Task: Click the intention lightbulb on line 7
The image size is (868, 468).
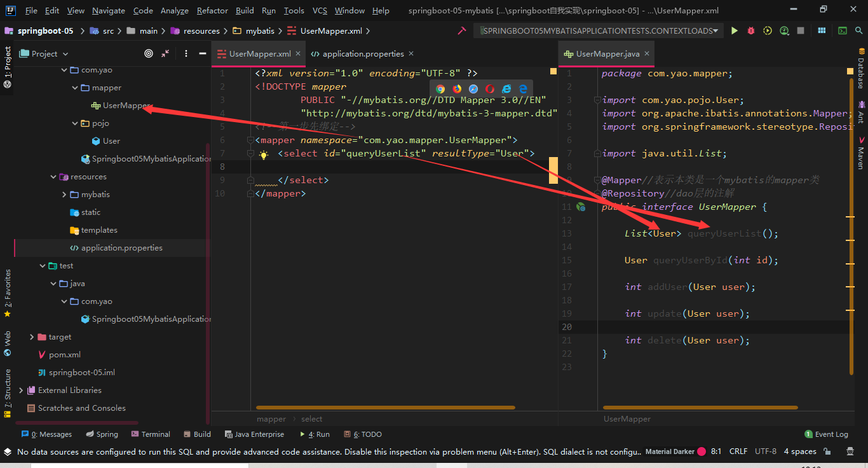Action: click(x=264, y=154)
